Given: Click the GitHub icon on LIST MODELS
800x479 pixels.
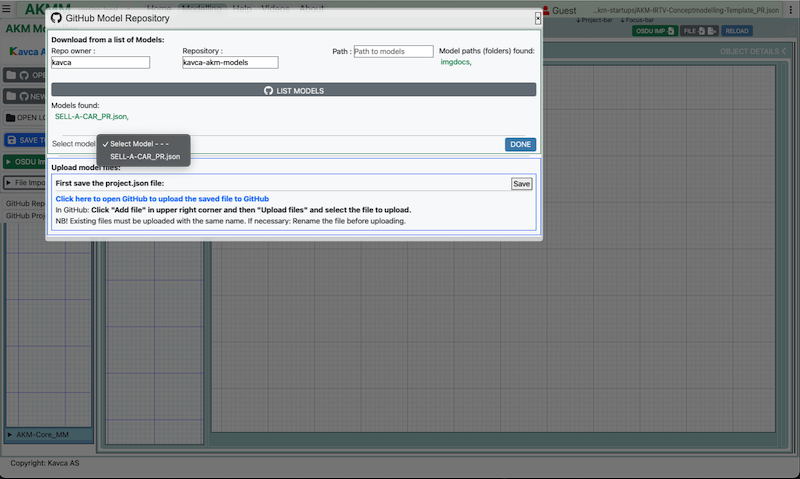Looking at the screenshot, I should point(268,91).
